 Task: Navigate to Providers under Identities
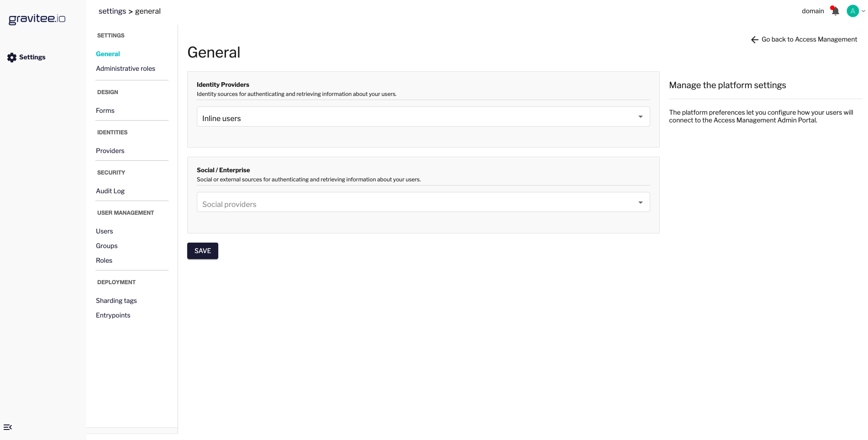coord(110,151)
